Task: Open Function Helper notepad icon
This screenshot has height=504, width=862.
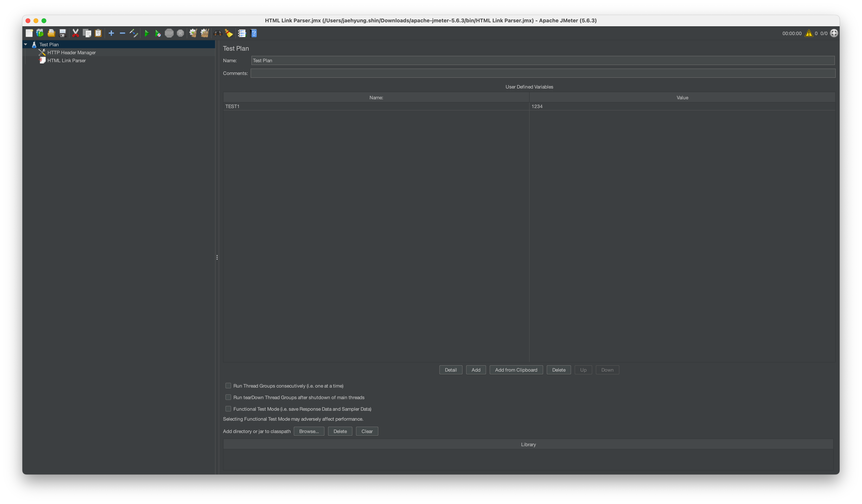Action: point(242,33)
